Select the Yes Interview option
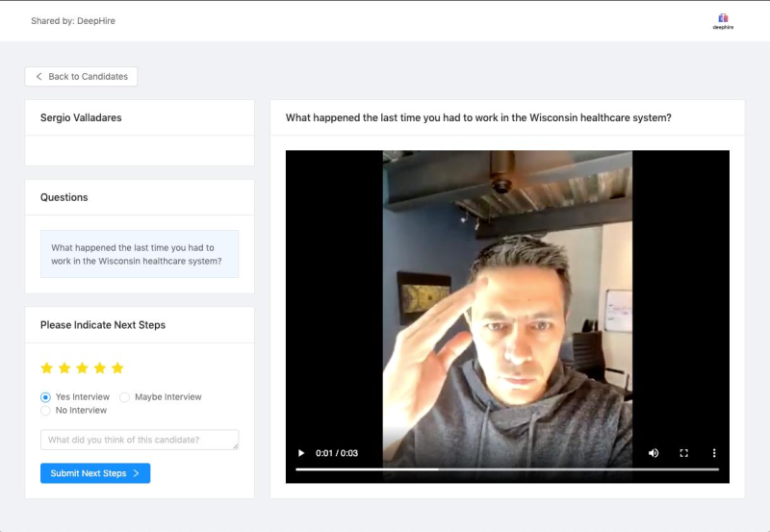Viewport: 770px width, 532px height. [75, 397]
